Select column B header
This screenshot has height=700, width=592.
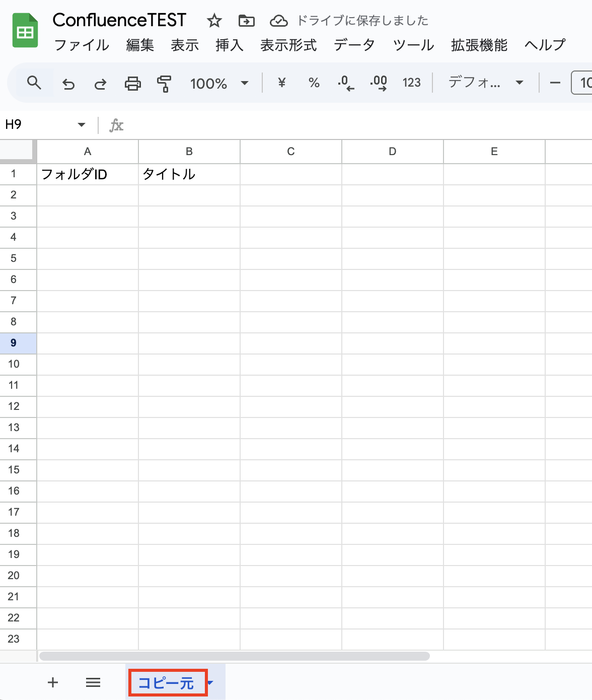point(189,152)
